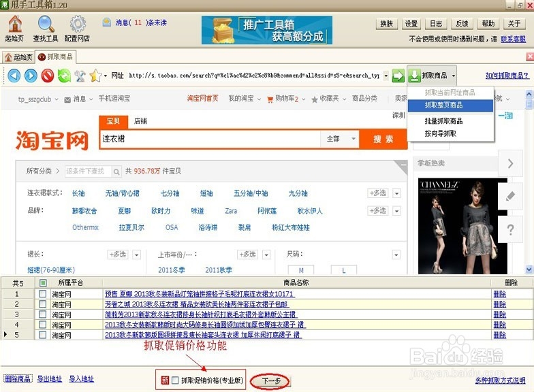Viewport: 534px width, 392px height.
Task: Switch to the 起始页 tab
Action: pyautogui.click(x=19, y=57)
